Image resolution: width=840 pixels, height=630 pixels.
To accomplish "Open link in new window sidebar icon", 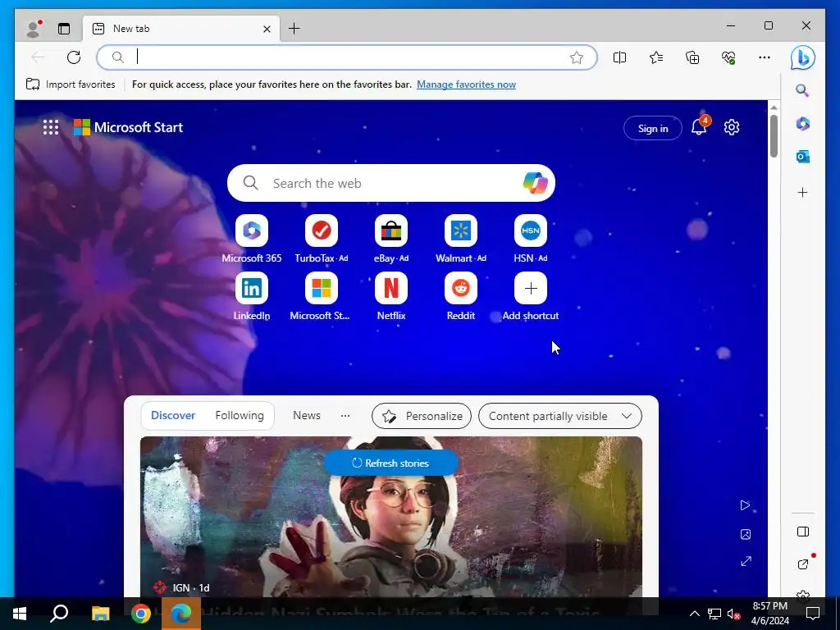I will pyautogui.click(x=802, y=564).
